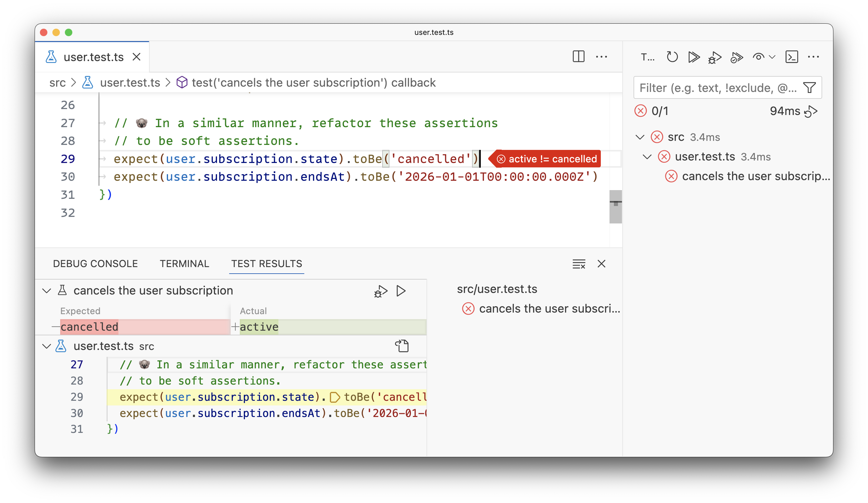
Task: Click the Test Explorer more actions ellipsis
Action: coord(814,57)
